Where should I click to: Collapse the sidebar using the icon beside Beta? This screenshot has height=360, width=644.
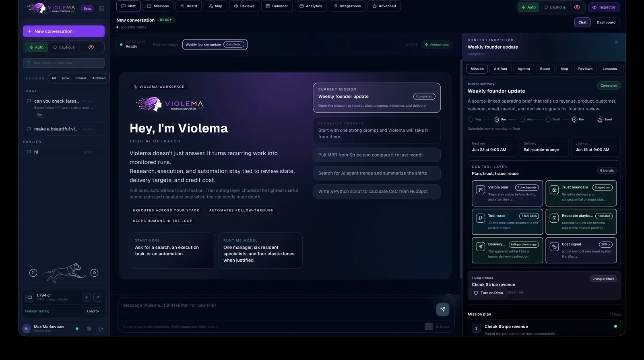coord(101,8)
